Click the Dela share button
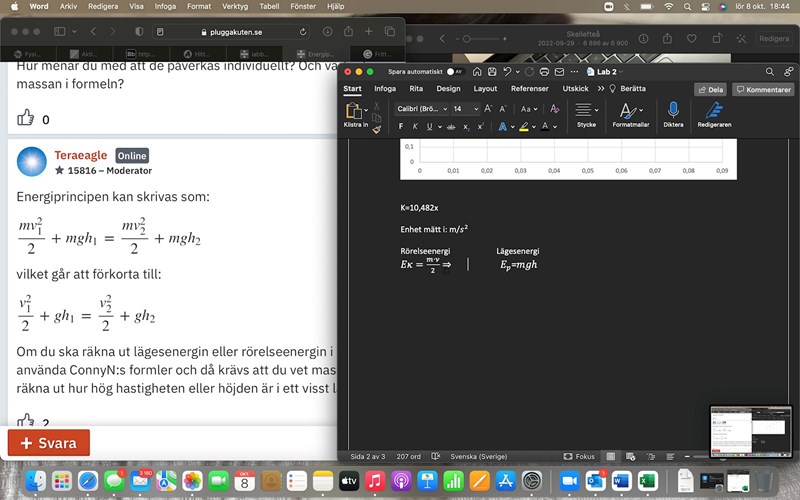Image resolution: width=800 pixels, height=500 pixels. click(709, 89)
